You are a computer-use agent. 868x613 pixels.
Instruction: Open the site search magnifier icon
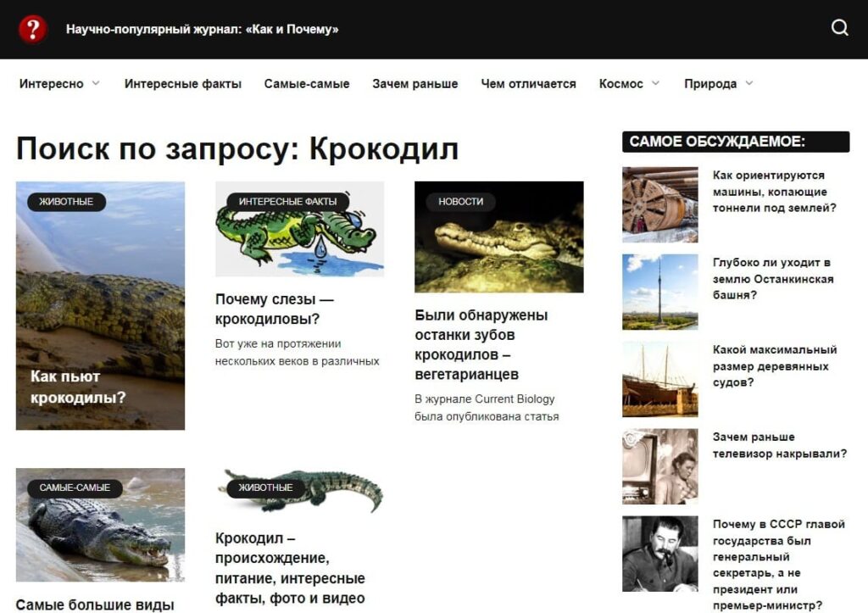click(x=839, y=28)
